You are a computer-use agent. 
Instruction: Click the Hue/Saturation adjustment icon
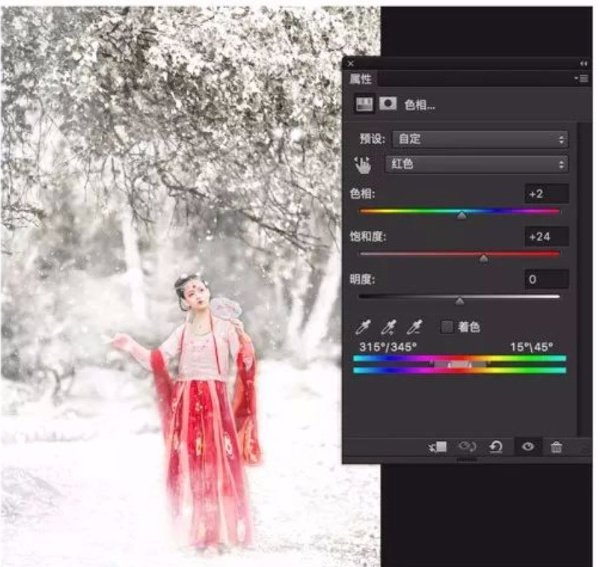[365, 104]
